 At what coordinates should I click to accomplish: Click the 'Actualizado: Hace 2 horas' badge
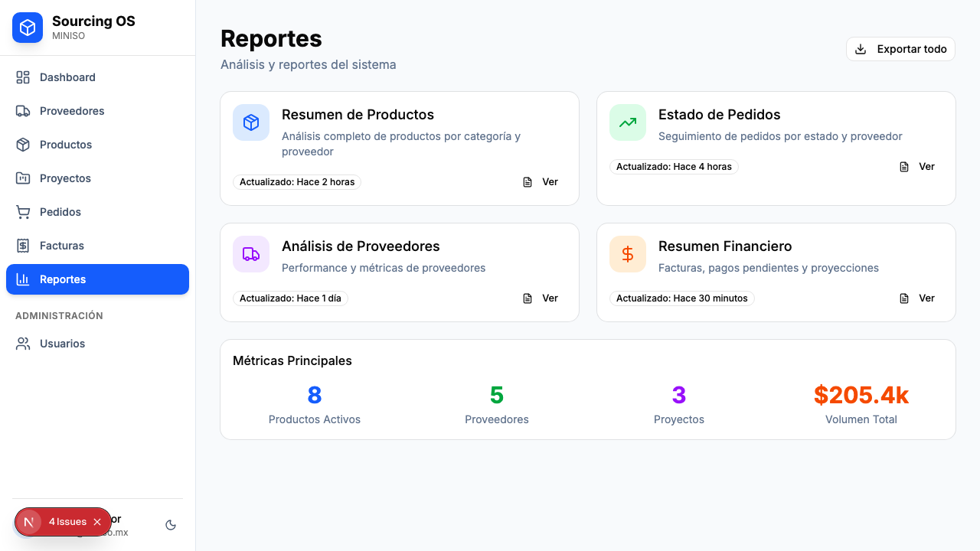pos(297,182)
